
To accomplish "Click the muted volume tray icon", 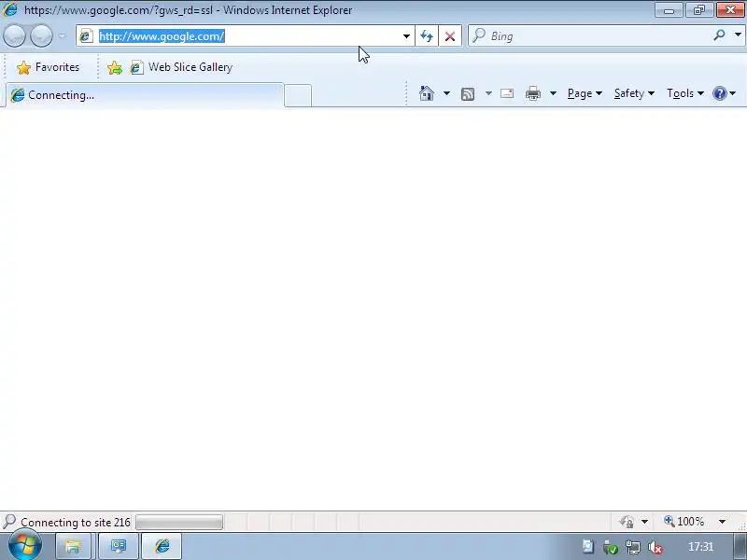I will coord(655,548).
